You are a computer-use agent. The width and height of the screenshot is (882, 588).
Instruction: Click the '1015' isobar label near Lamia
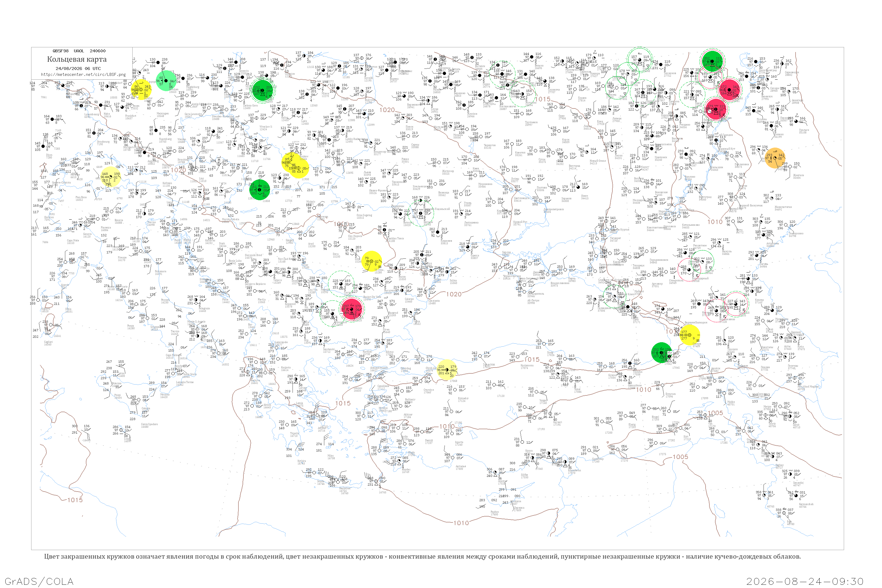[x=343, y=403]
